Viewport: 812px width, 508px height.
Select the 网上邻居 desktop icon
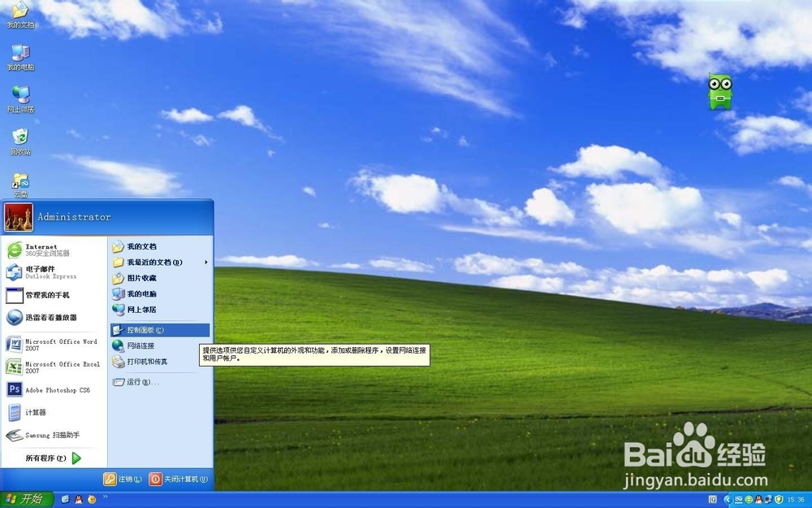pyautogui.click(x=21, y=99)
